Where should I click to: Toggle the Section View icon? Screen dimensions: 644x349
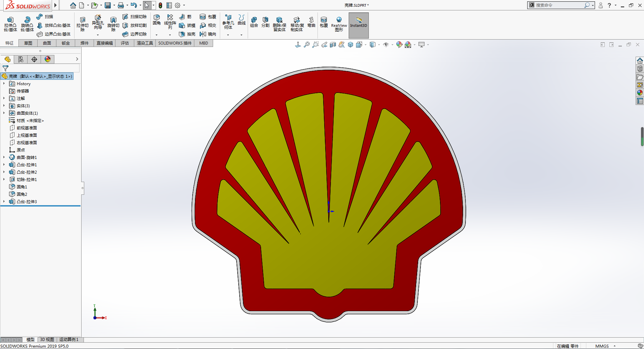pos(333,45)
